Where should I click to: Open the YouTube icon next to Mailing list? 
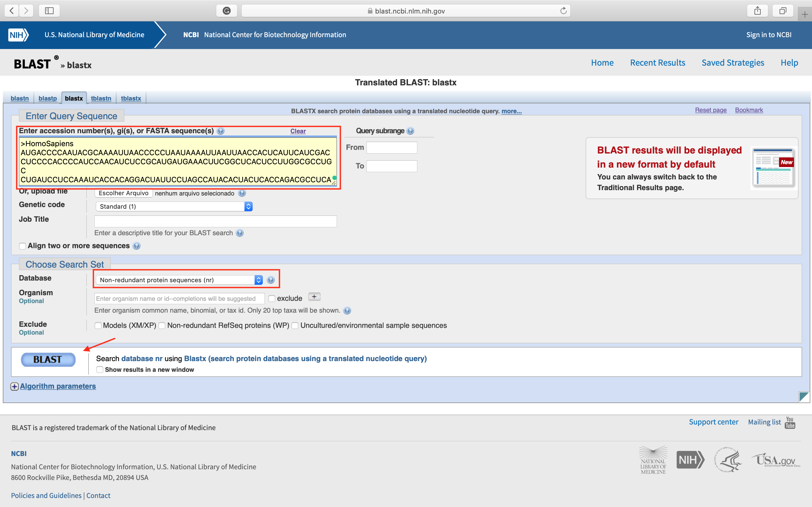pyautogui.click(x=789, y=422)
